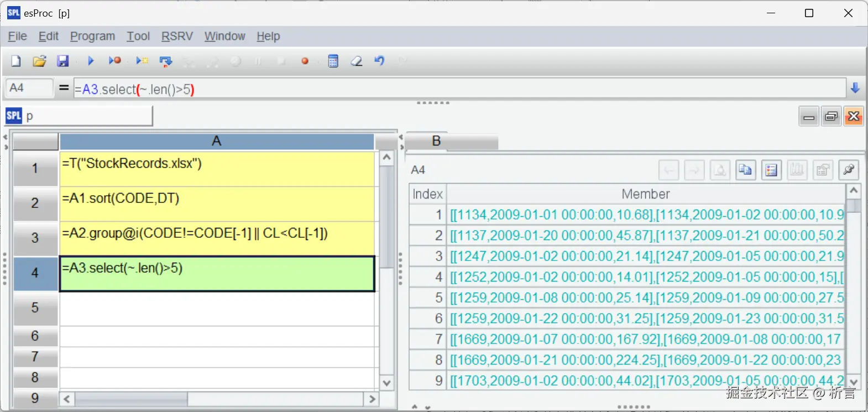This screenshot has width=868, height=412.
Task: Click the column A header in the grid
Action: 217,142
